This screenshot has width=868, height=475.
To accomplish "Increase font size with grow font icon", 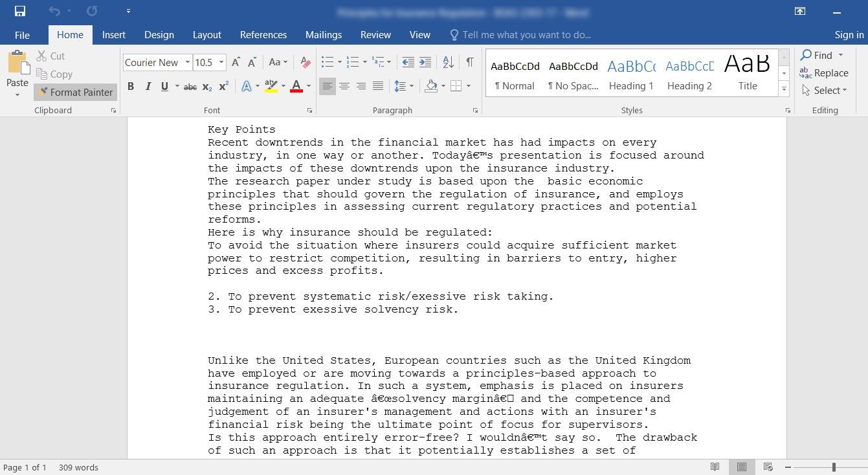I will pyautogui.click(x=236, y=62).
